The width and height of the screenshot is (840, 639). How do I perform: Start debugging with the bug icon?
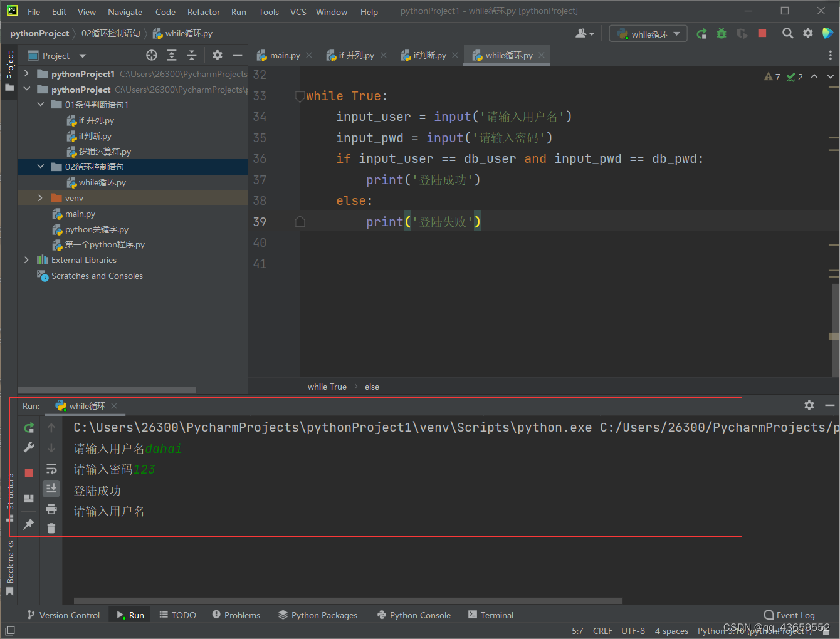(x=721, y=33)
